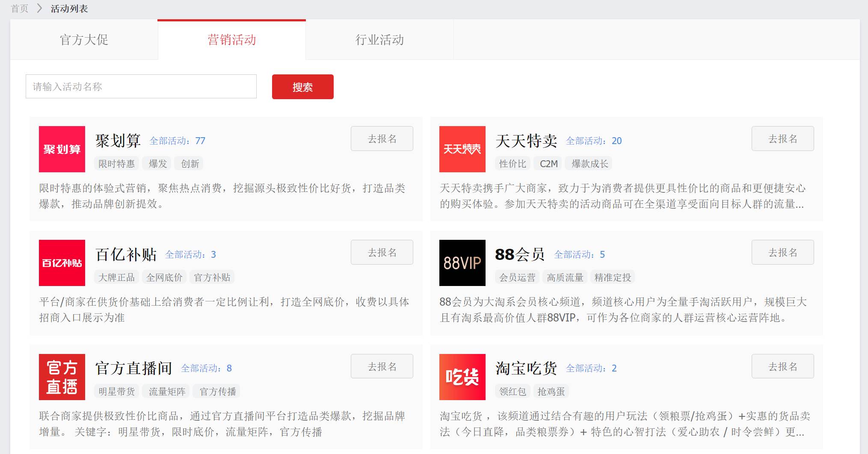
Task: Click the 大牌正品 tag
Action: 116,277
